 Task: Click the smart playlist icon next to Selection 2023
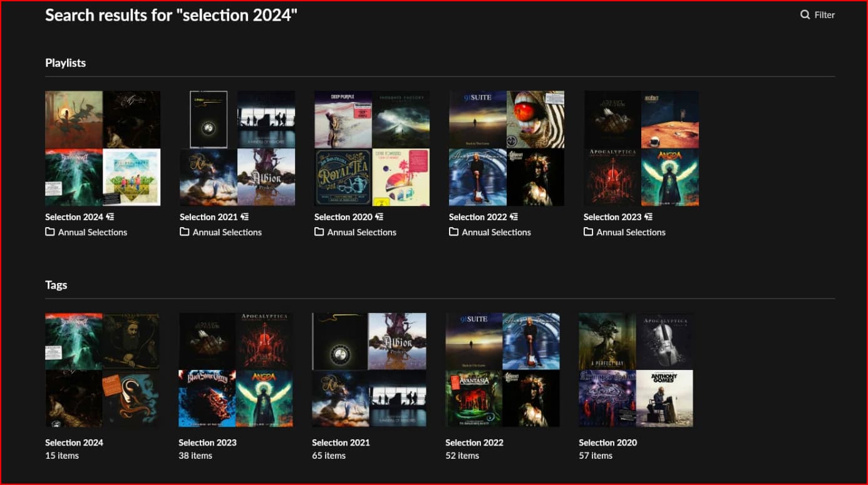click(x=648, y=217)
